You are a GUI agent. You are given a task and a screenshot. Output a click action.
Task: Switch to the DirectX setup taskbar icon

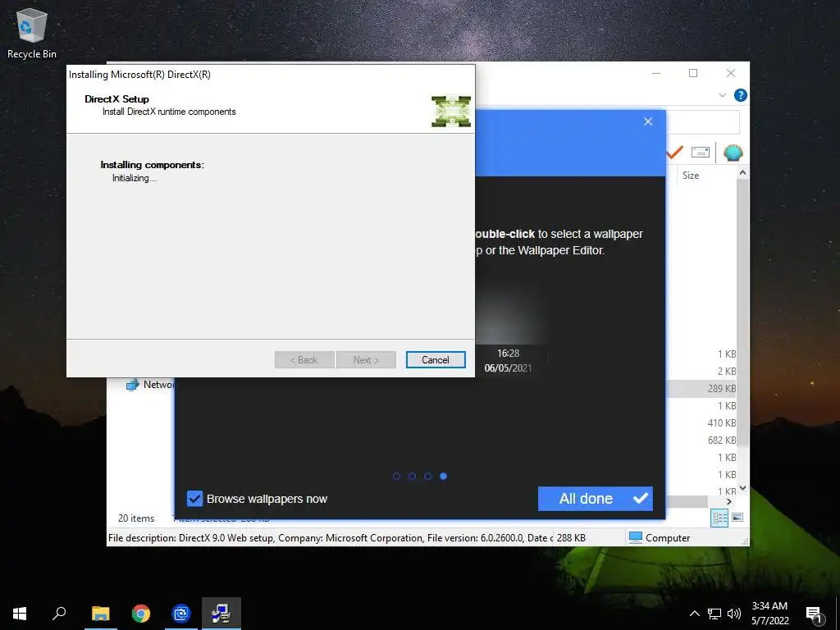pyautogui.click(x=221, y=614)
